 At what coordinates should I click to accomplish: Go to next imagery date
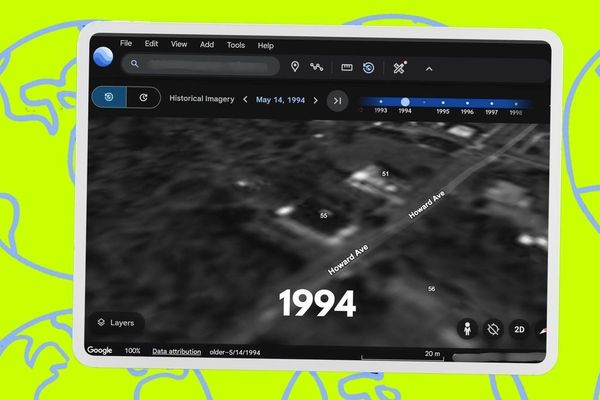315,100
